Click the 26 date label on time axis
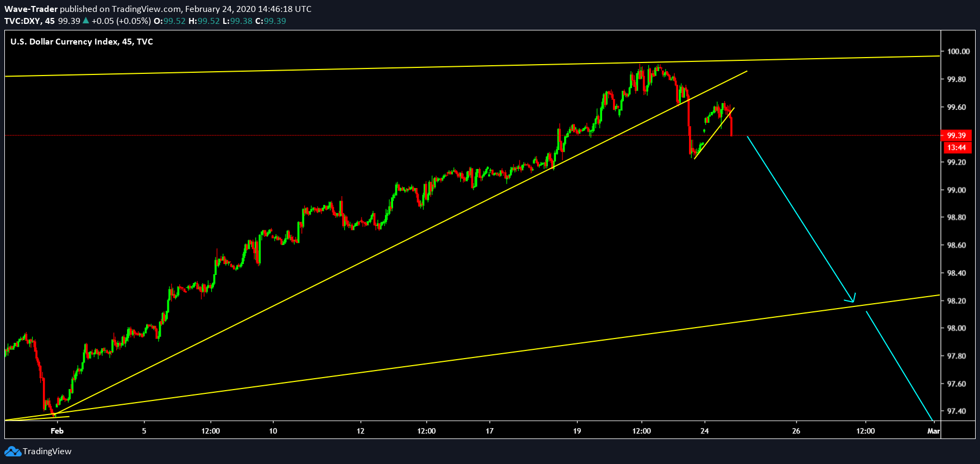 click(796, 431)
